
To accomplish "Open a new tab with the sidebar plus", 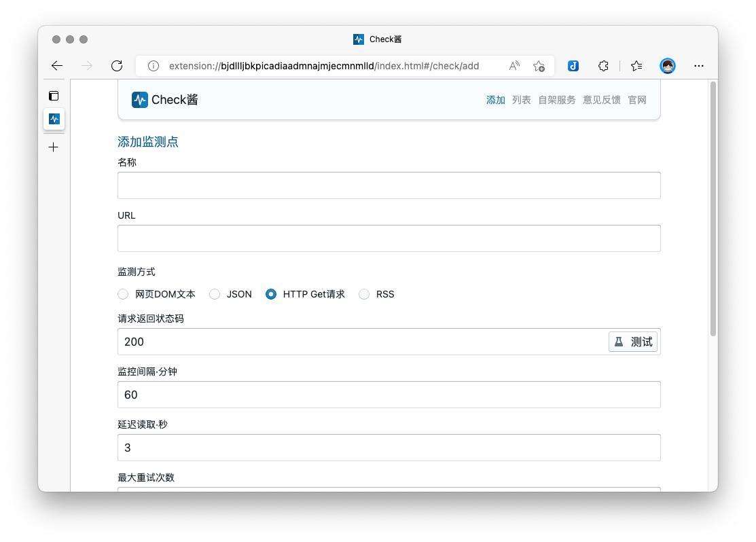I will click(54, 147).
